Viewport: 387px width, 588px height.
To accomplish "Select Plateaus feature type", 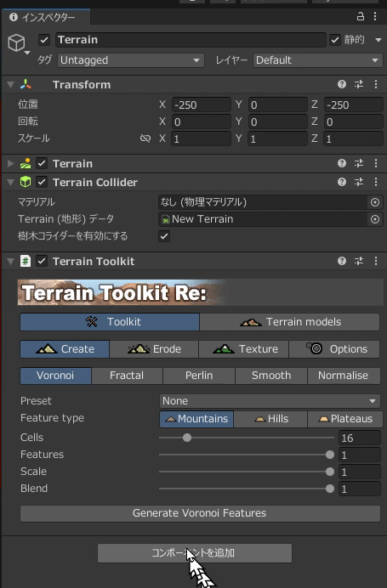I will coord(345,419).
